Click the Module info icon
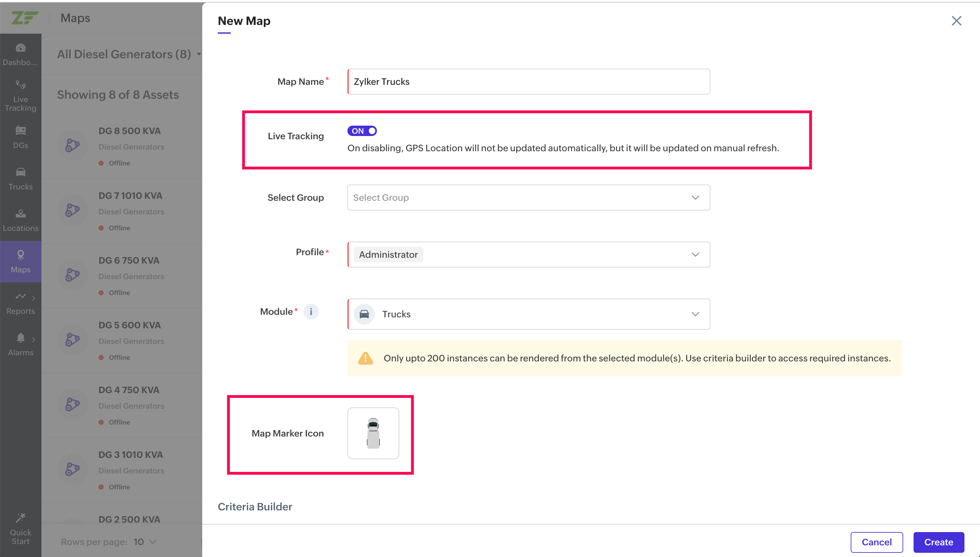This screenshot has height=557, width=980. click(x=311, y=312)
